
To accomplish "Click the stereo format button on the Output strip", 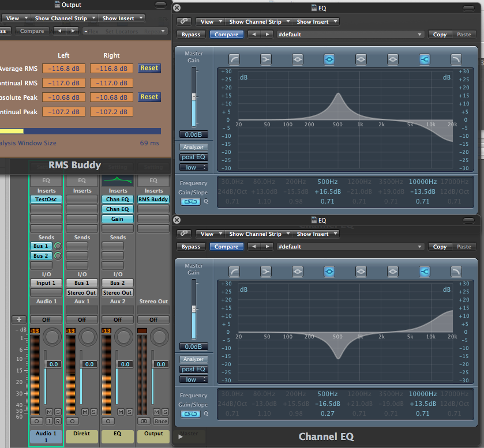I will click(x=144, y=421).
